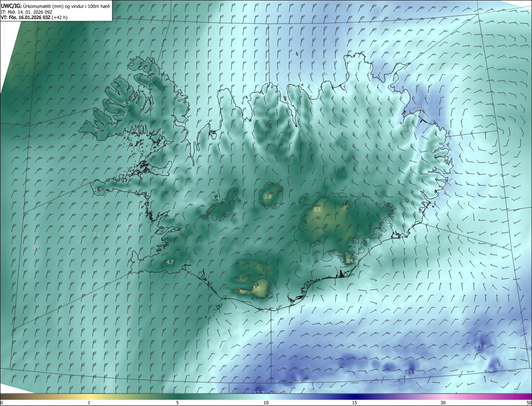
Task: Click the 7.9 value label over the sea
Action: [x=36, y=248]
